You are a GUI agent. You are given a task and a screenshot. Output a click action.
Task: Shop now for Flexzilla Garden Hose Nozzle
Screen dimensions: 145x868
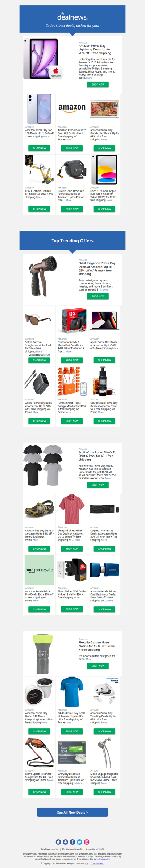98,666
